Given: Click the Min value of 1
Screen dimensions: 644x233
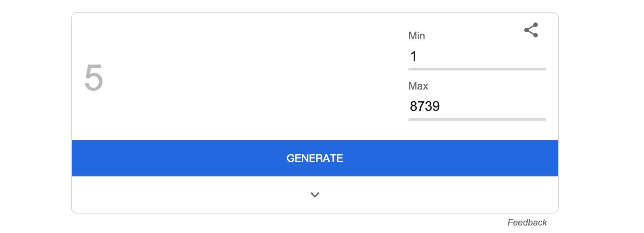Looking at the screenshot, I should (x=414, y=55).
